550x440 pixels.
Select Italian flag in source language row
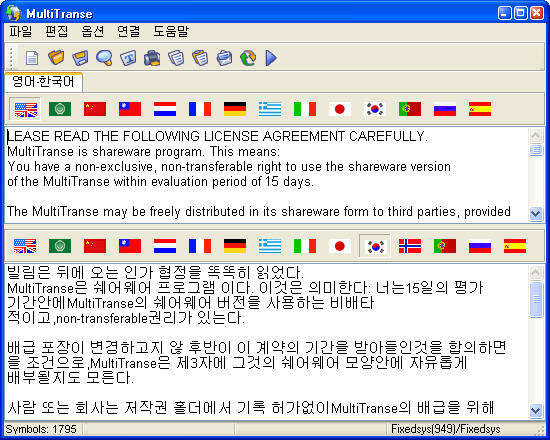305,109
